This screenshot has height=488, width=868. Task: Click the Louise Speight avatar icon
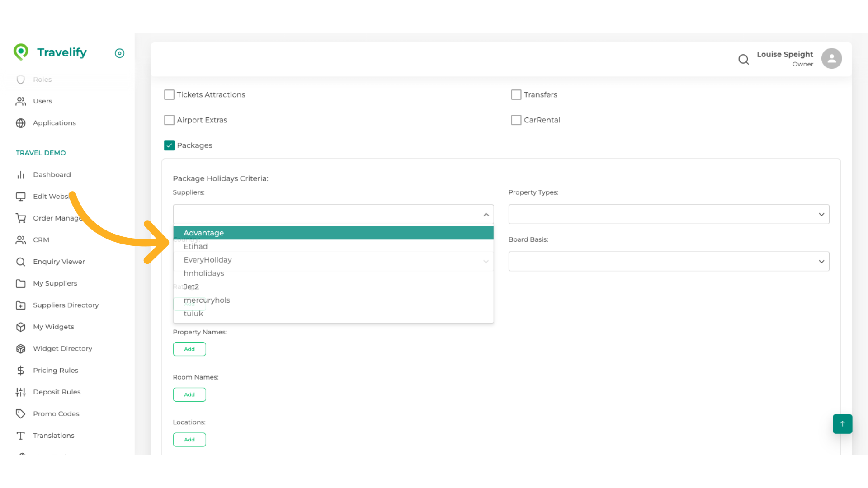pyautogui.click(x=832, y=58)
